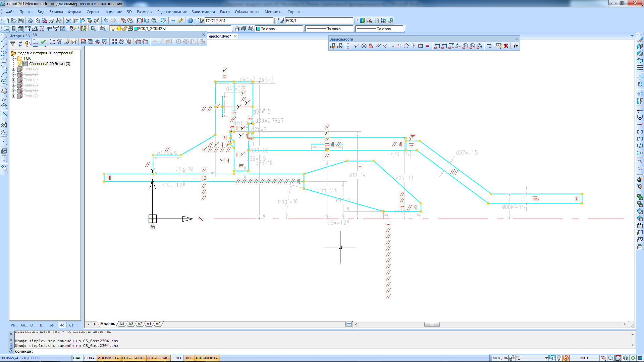Open color По слою swatch dropdown
The height and width of the screenshot is (362, 644).
(279, 29)
